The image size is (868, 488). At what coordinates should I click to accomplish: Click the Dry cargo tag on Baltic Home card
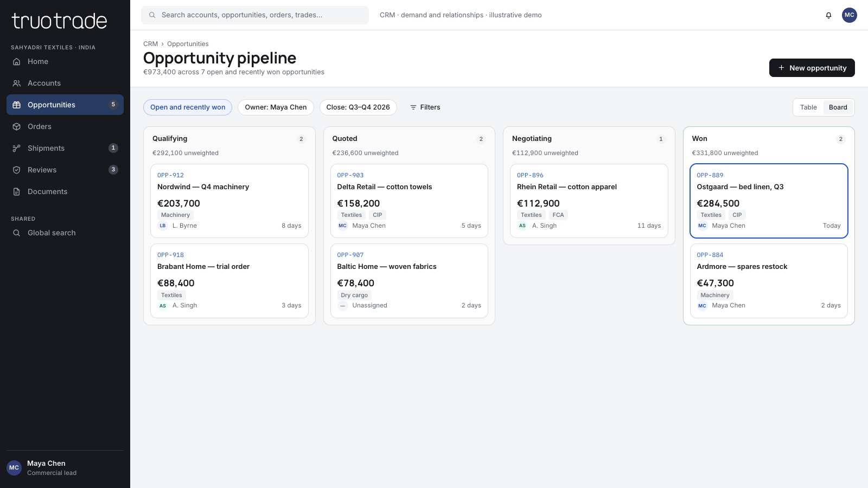(354, 296)
